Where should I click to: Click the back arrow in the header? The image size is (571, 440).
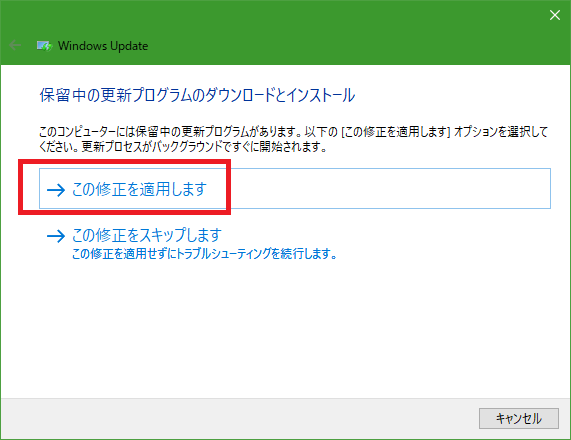click(15, 45)
